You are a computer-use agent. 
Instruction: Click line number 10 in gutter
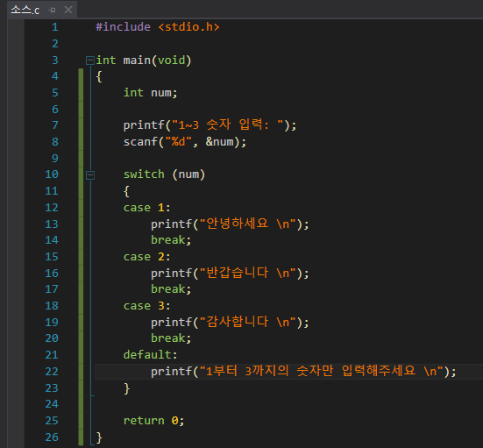coord(52,174)
